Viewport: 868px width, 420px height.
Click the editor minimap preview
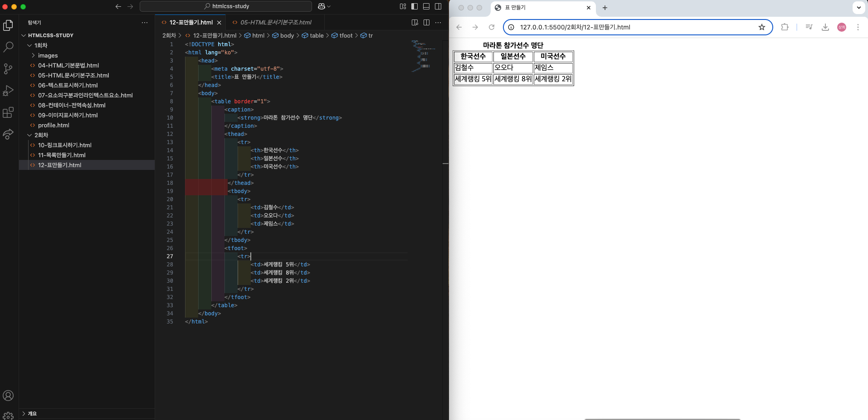point(424,56)
